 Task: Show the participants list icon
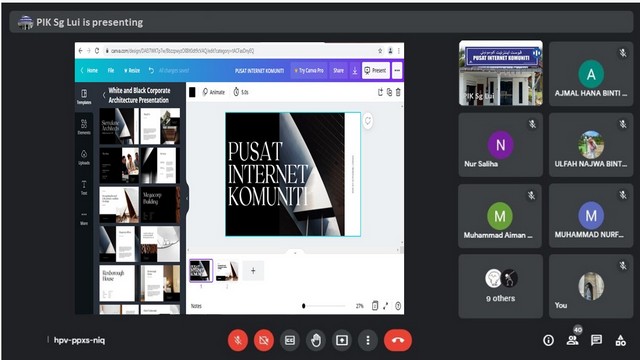(x=573, y=340)
